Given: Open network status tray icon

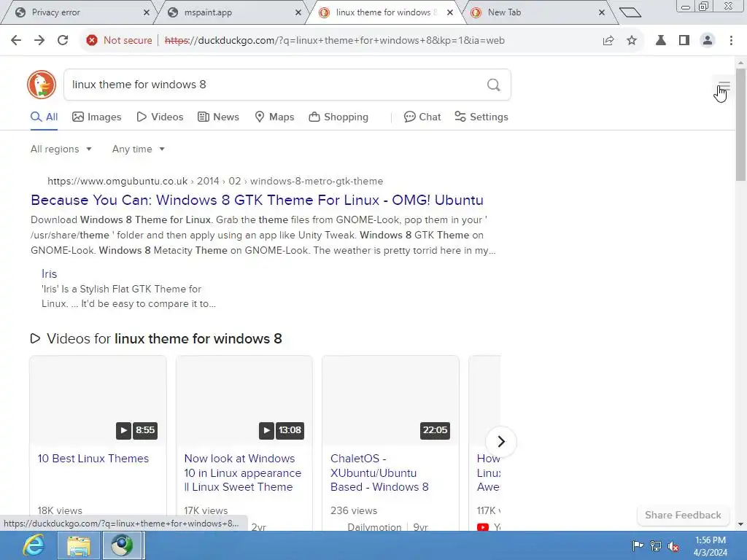Looking at the screenshot, I should pyautogui.click(x=656, y=545).
